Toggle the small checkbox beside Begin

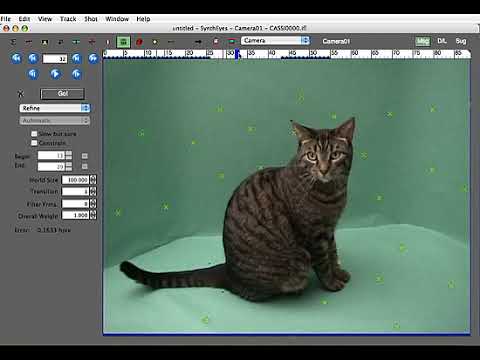tap(85, 156)
